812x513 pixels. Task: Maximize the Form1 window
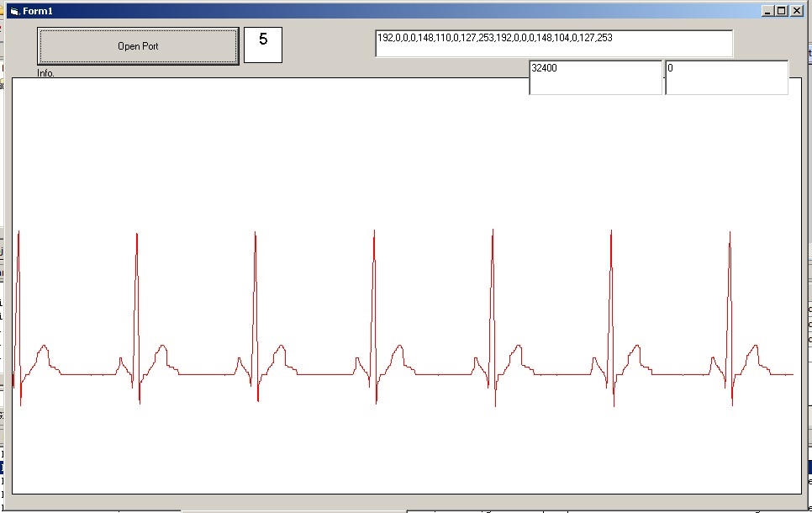pos(782,11)
